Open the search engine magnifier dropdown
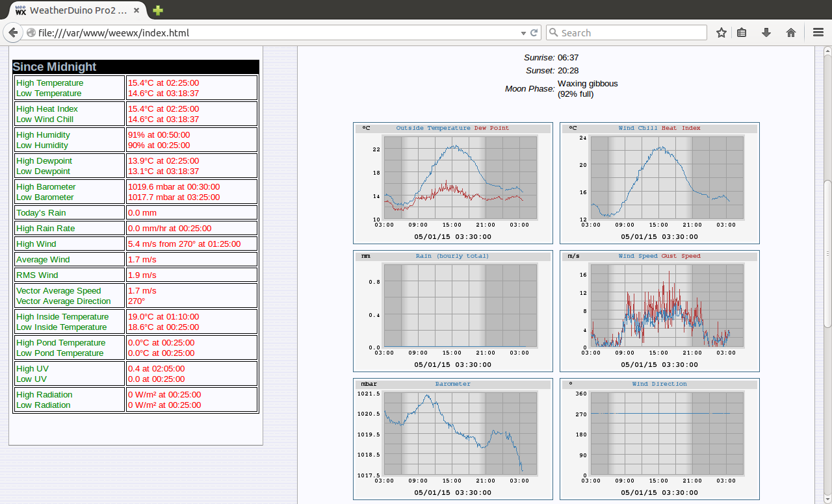 click(x=553, y=32)
